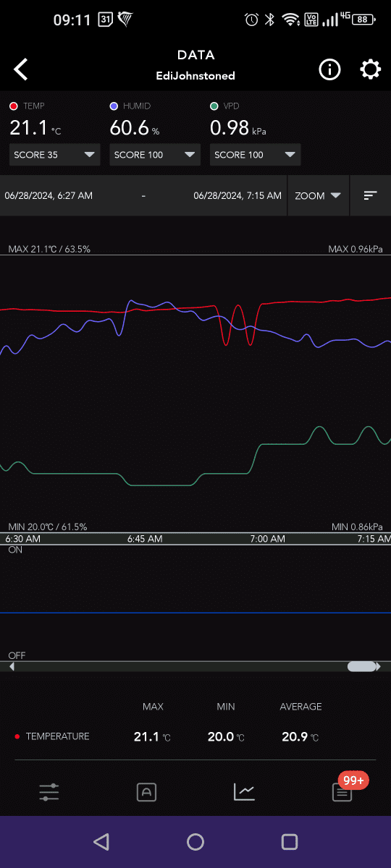Toggle the VPD green series indicator
Viewport: 391px width, 868px height.
(214, 106)
